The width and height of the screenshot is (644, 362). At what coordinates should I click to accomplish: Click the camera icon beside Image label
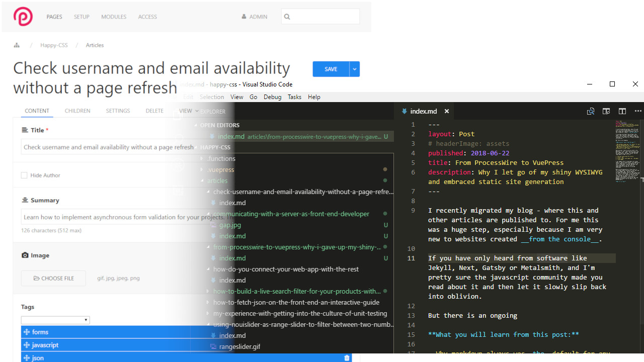coord(25,255)
